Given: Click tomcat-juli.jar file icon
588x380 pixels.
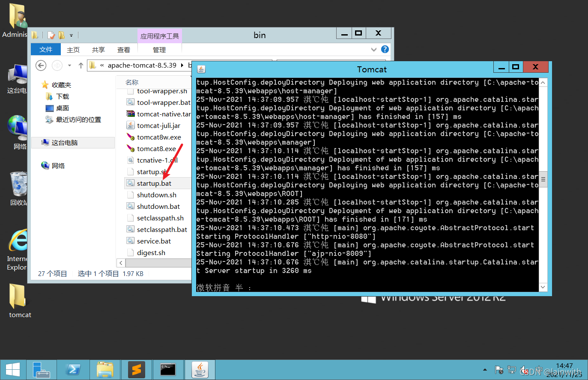Looking at the screenshot, I should [131, 125].
